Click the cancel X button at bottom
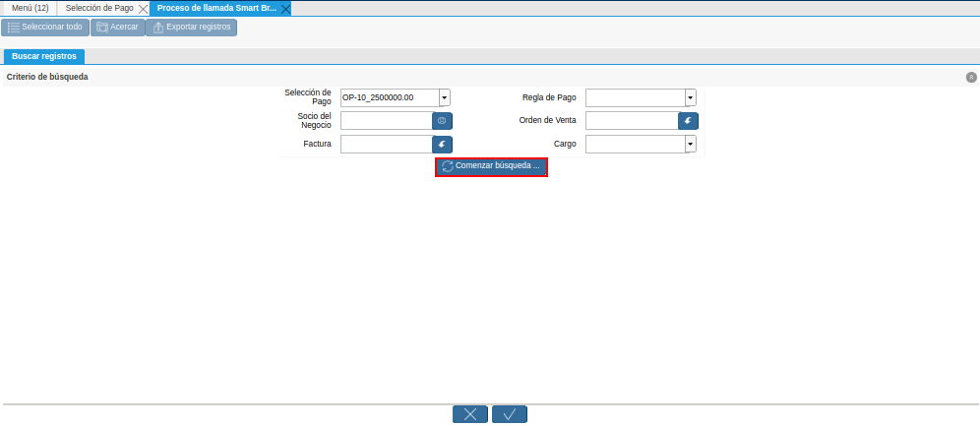980x426 pixels. 470,414
